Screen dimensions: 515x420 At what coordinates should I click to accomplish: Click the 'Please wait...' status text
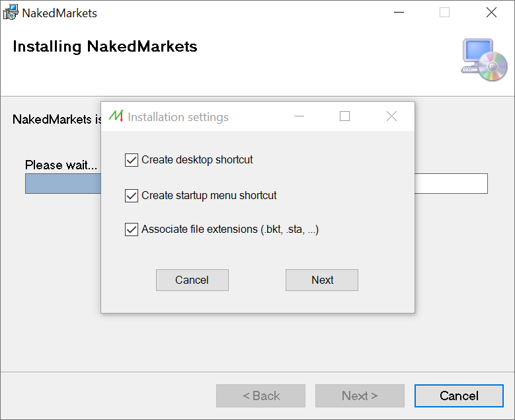61,165
